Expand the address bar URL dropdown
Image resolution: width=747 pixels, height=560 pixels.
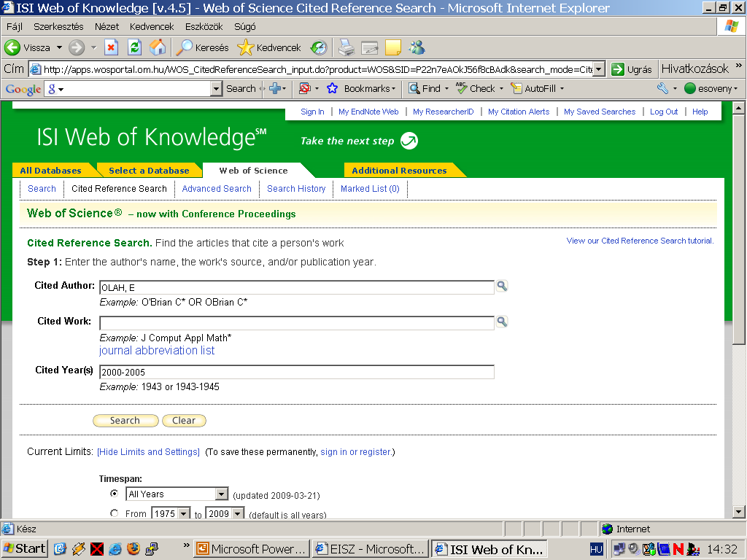(x=600, y=69)
